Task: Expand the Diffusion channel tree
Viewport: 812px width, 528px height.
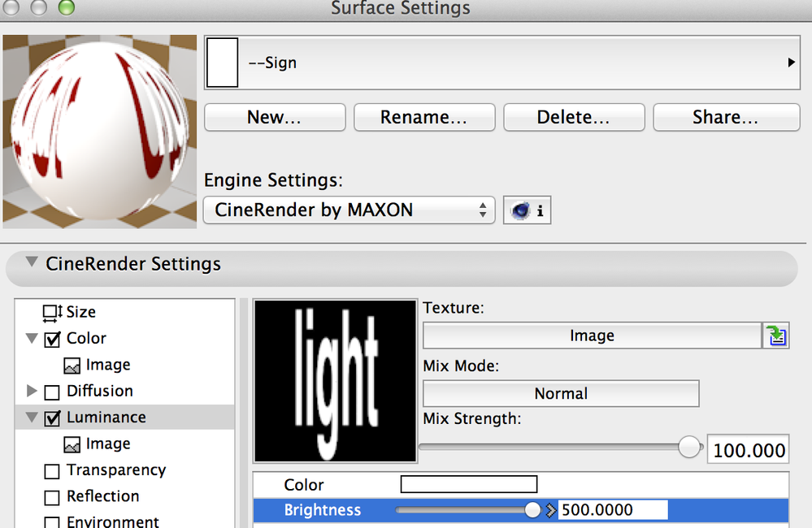Action: tap(32, 391)
